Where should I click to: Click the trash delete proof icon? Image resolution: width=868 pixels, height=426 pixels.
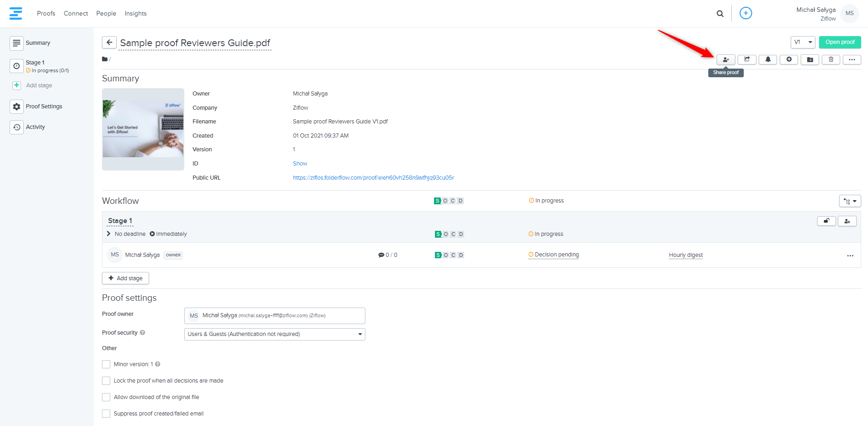[x=831, y=60]
